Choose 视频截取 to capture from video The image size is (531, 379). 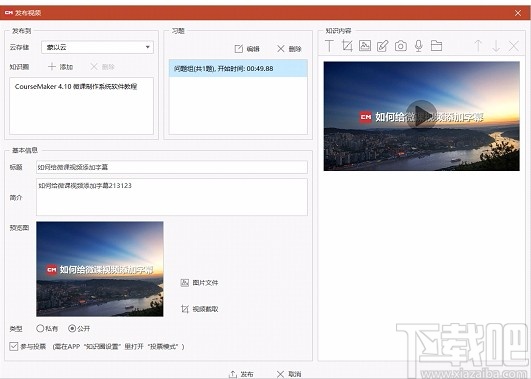coord(199,309)
